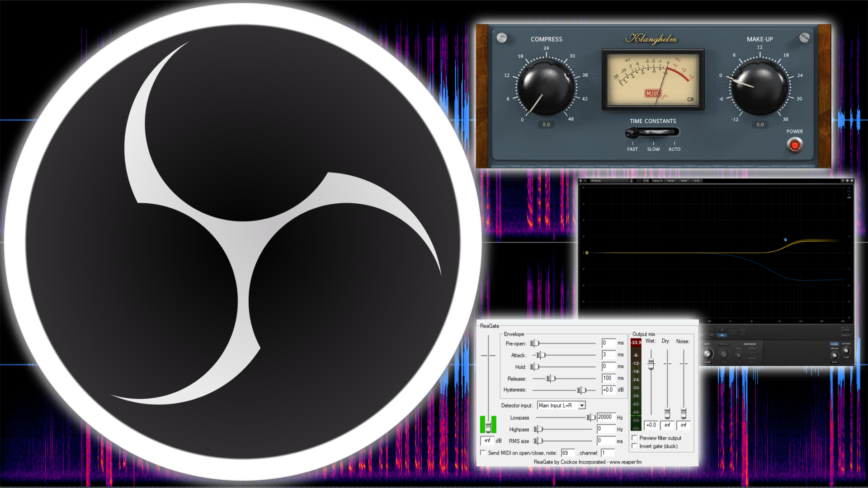Click the heart icon in EQ plugin toolbar
The height and width of the screenshot is (488, 868).
(x=852, y=181)
